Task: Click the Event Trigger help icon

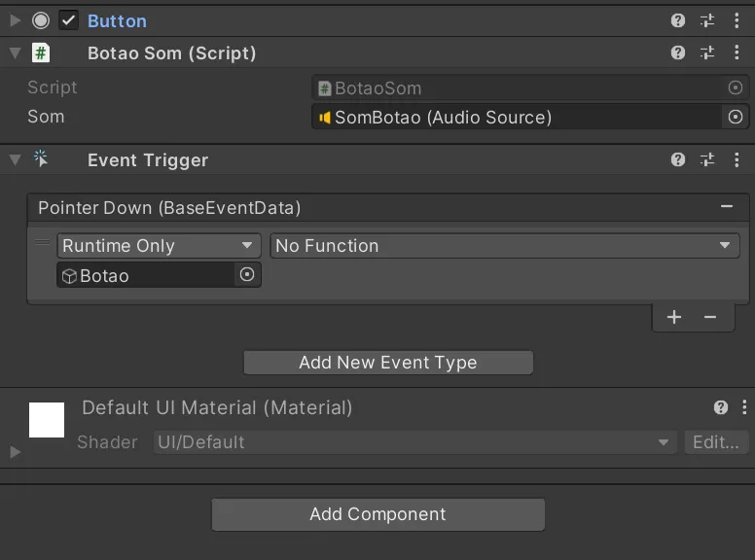Action: 678,159
